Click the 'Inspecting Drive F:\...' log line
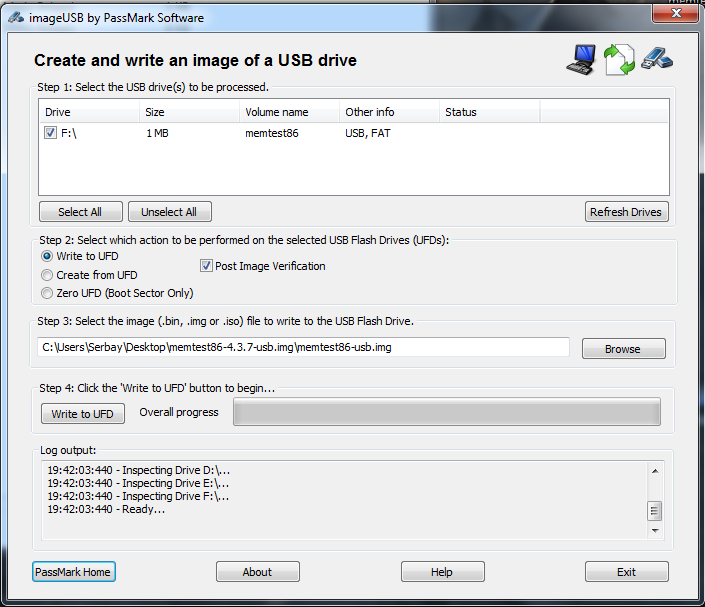The image size is (705, 607). pos(138,496)
